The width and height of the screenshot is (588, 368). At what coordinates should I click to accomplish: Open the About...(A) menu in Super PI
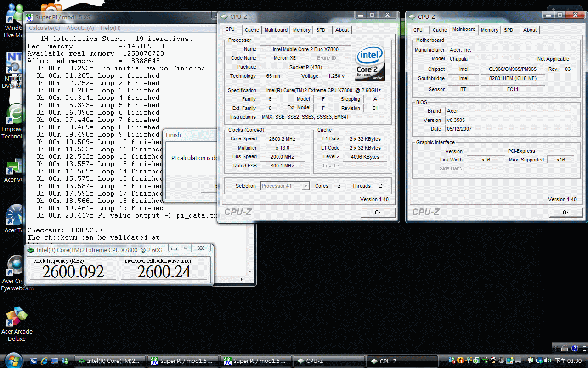(x=80, y=28)
